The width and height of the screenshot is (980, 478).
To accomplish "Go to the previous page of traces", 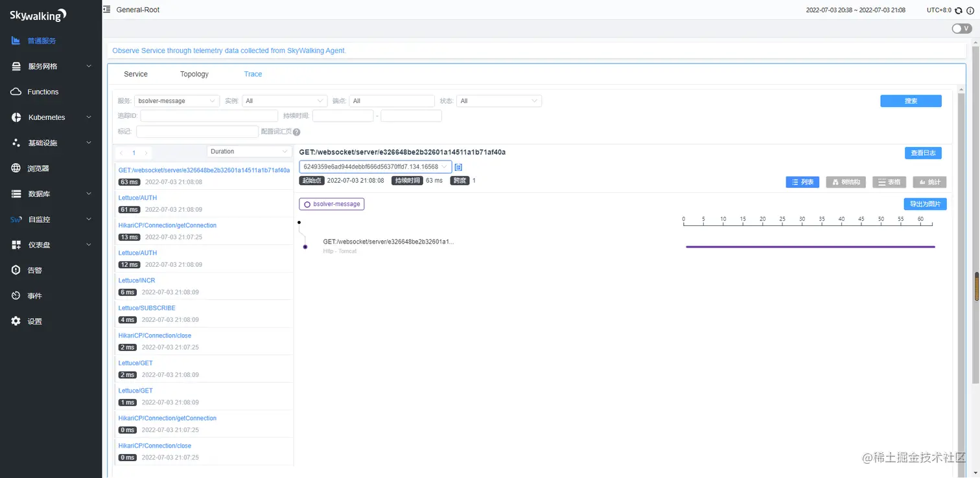I will tap(121, 153).
